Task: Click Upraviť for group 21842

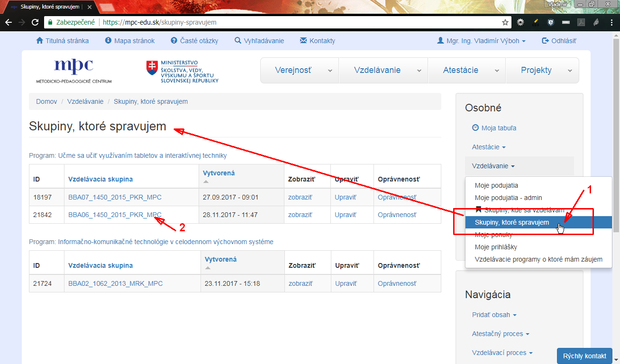Action: (345, 215)
